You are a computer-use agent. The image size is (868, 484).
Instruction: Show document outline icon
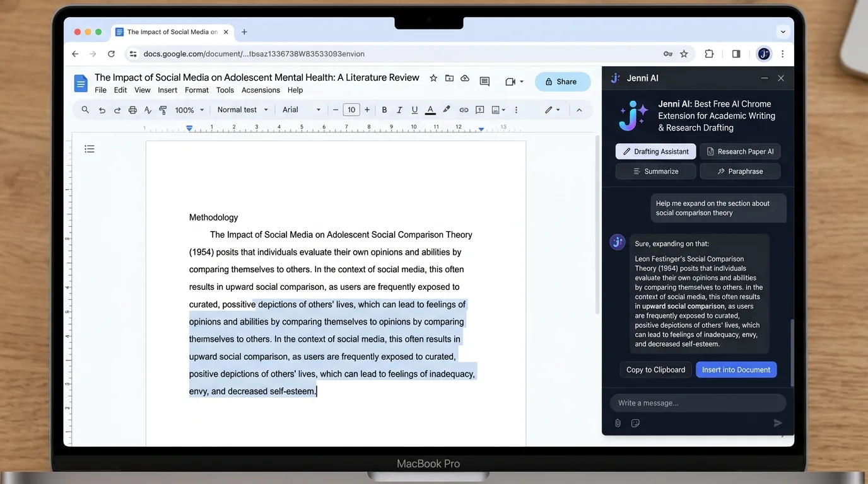pos(90,149)
